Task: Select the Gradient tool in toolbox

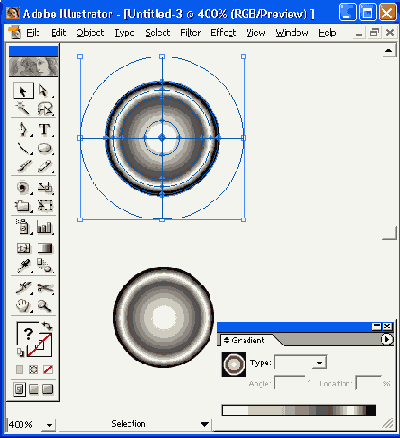Action: [44, 248]
